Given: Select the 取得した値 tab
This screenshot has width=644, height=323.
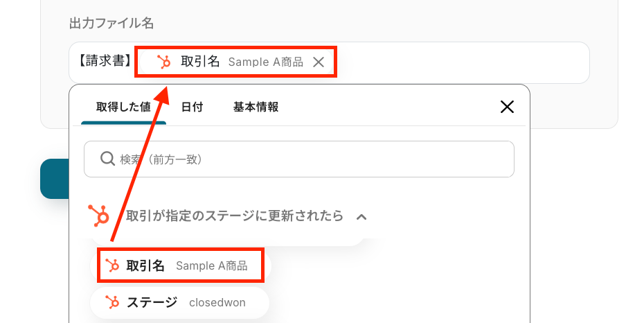Looking at the screenshot, I should coord(123,107).
